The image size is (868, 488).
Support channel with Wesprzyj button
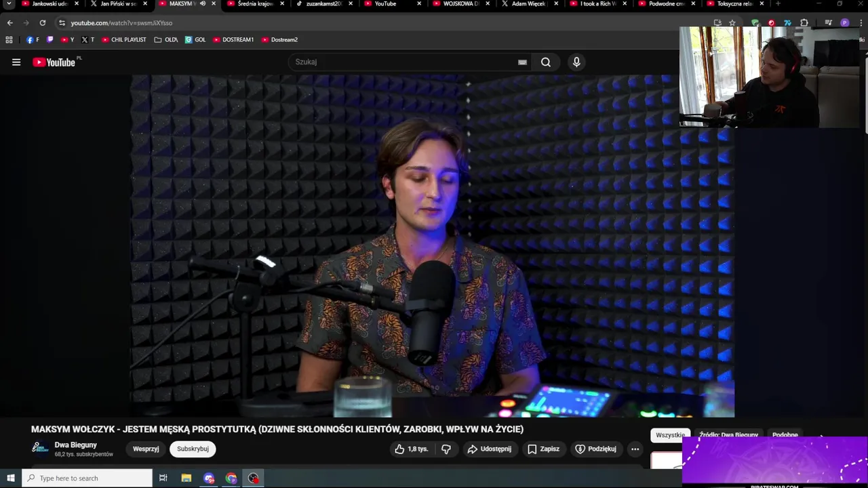[x=146, y=449]
